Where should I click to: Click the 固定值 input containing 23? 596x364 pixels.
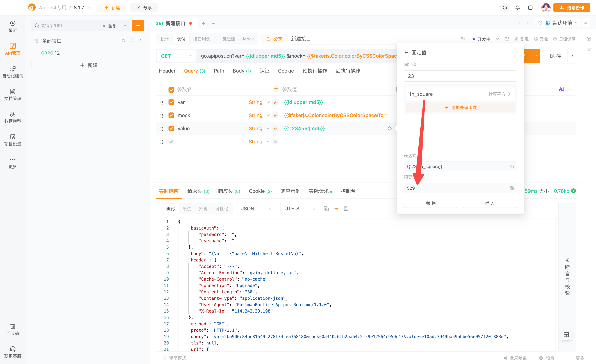(x=460, y=76)
